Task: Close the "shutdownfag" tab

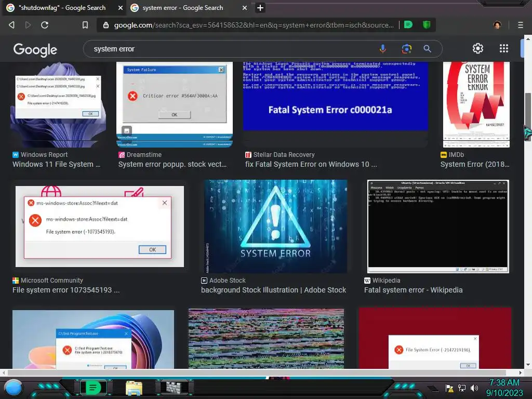Action: [120, 8]
